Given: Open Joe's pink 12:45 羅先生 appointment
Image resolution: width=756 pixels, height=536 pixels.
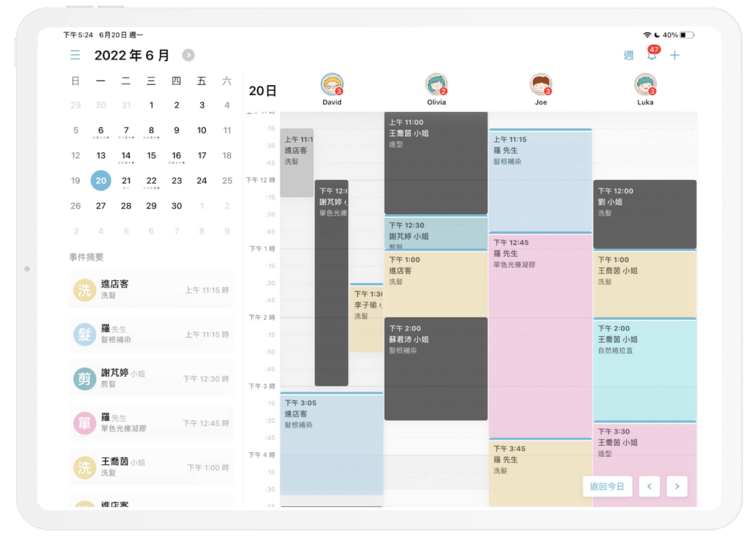Looking at the screenshot, I should [541, 334].
